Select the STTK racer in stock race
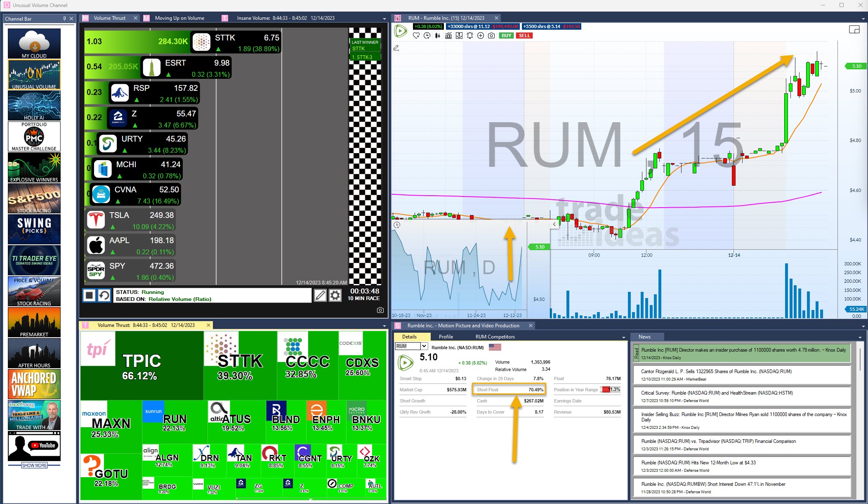 point(236,43)
